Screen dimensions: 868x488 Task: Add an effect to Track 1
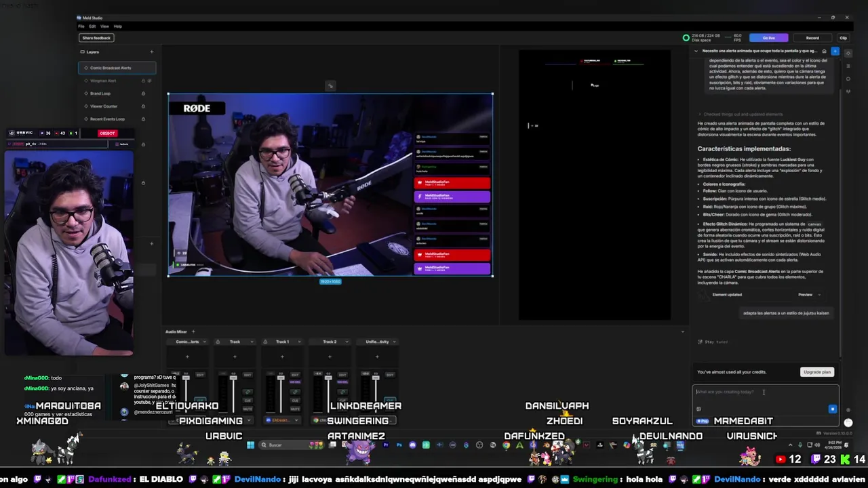(282, 357)
